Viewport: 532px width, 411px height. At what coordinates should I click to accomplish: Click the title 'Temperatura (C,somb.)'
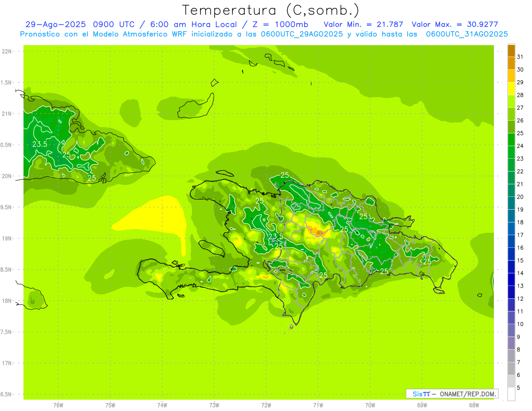(271, 10)
